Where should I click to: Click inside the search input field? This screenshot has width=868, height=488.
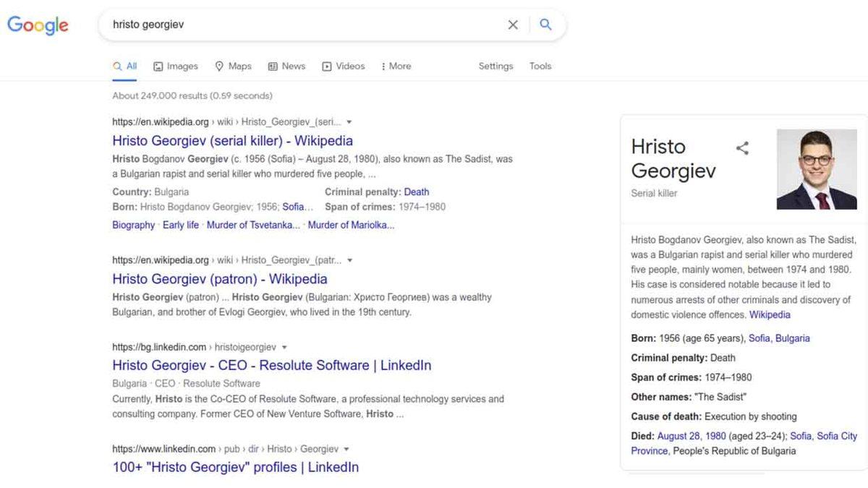coord(289,24)
